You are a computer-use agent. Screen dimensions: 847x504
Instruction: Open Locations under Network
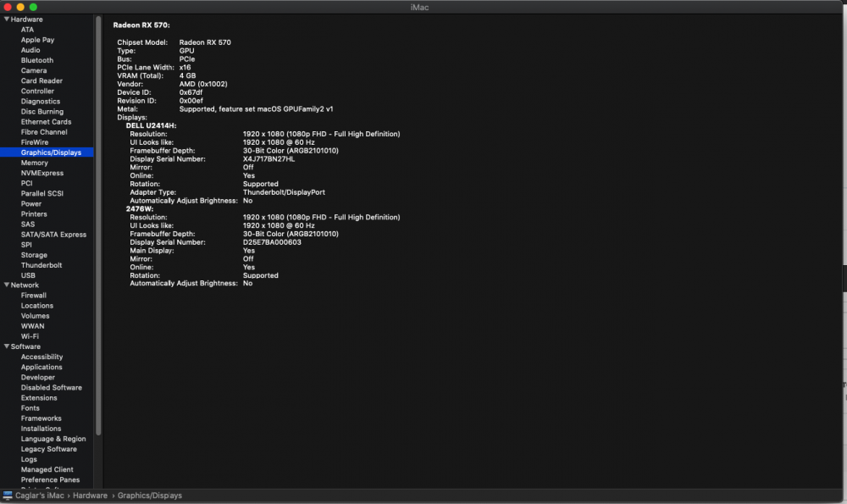point(36,306)
